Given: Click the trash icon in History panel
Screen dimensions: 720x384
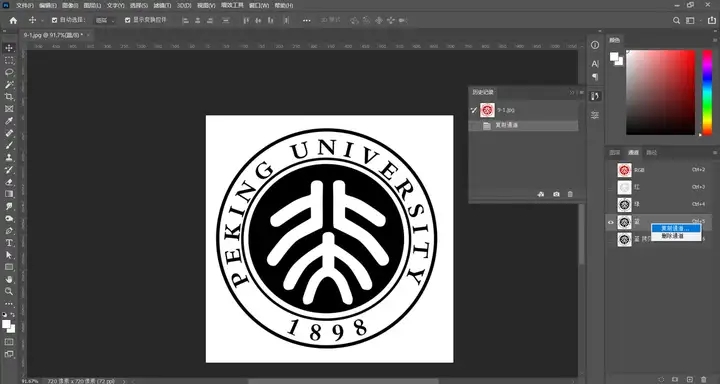Looking at the screenshot, I should (x=570, y=194).
